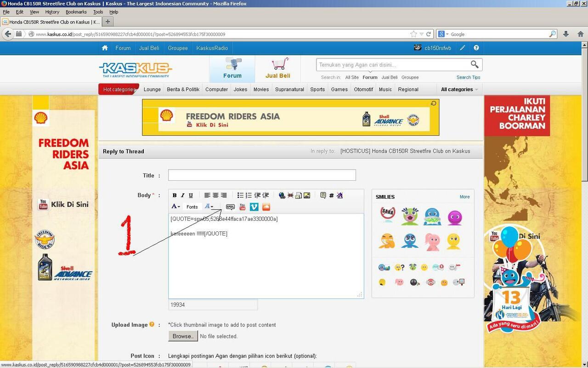Viewport: 588px width, 368px height.
Task: Open the font size dropdown
Action: (209, 207)
